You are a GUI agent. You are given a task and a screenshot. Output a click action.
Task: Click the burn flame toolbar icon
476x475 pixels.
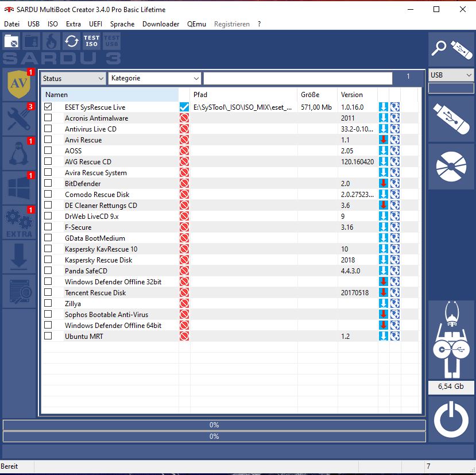51,41
